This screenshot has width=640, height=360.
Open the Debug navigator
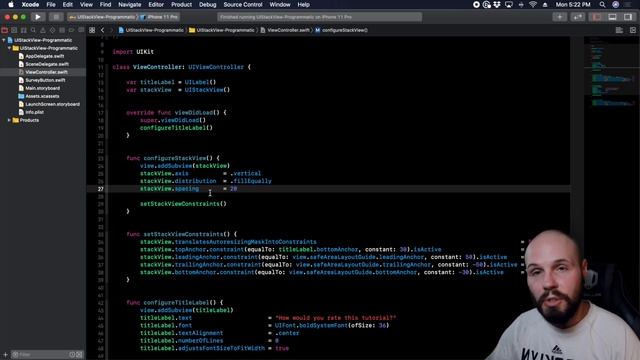tap(62, 30)
